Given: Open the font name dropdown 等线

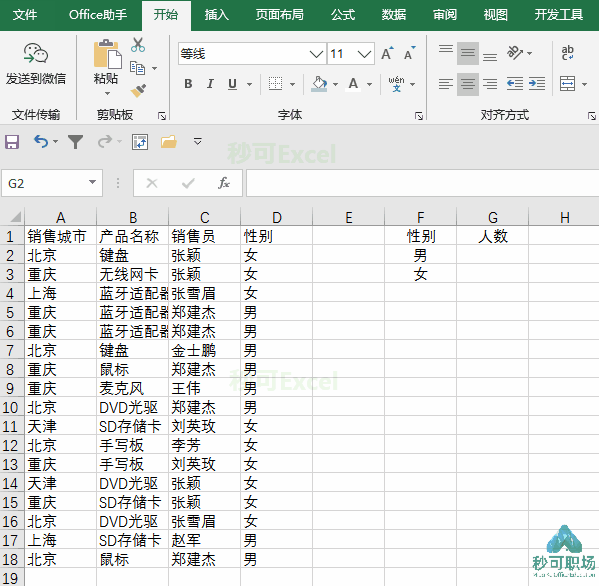Looking at the screenshot, I should point(316,54).
